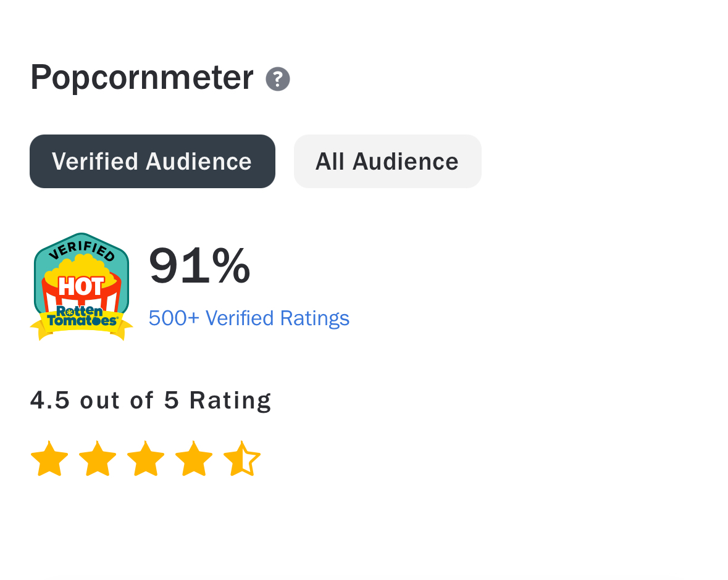The width and height of the screenshot is (728, 580).
Task: Select the Verified Audience tab
Action: (153, 162)
